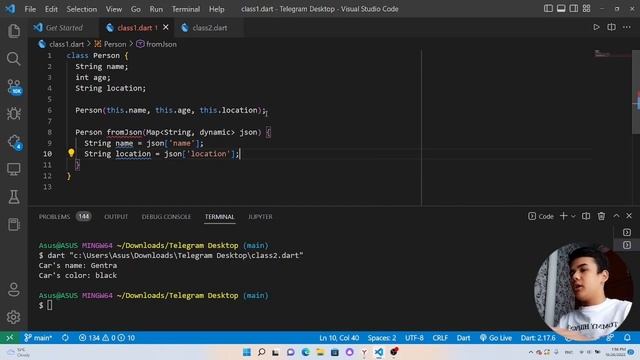Open the File menu
The image size is (640, 360).
30,9
